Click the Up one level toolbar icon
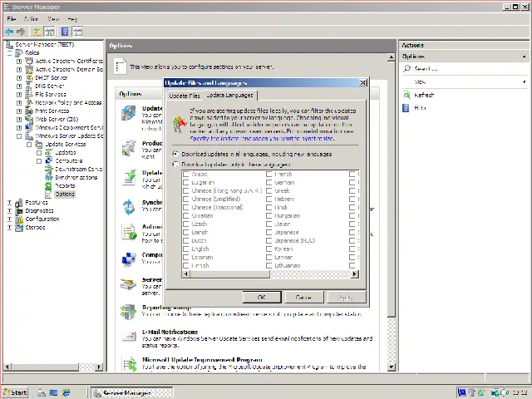Image resolution: width=532 pixels, height=399 pixels. tap(37, 32)
